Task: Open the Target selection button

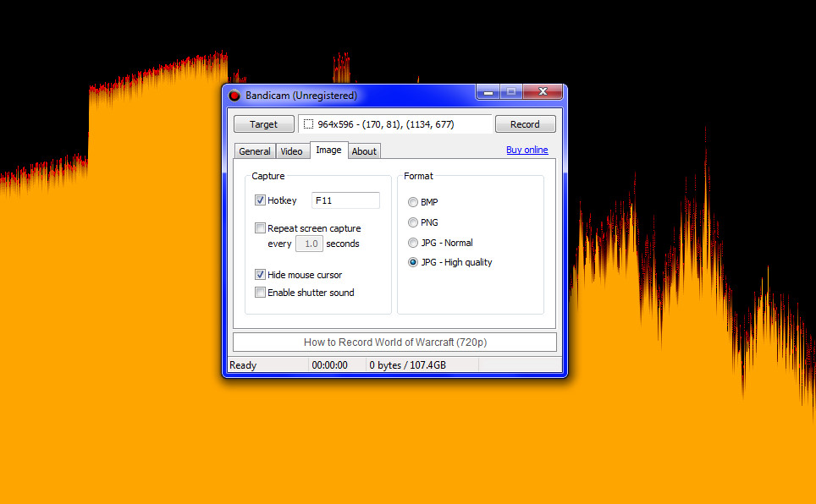Action: [264, 124]
